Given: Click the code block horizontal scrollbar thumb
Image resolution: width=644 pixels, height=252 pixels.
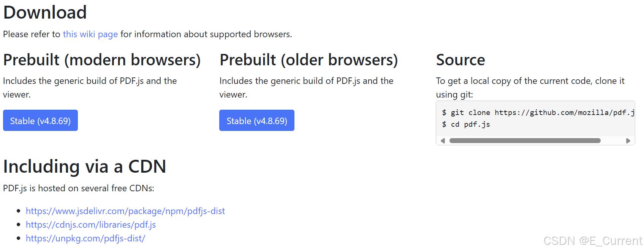Looking at the screenshot, I should coord(525,141).
